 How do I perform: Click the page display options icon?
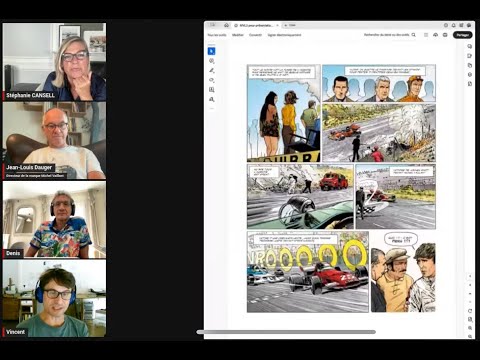470,319
